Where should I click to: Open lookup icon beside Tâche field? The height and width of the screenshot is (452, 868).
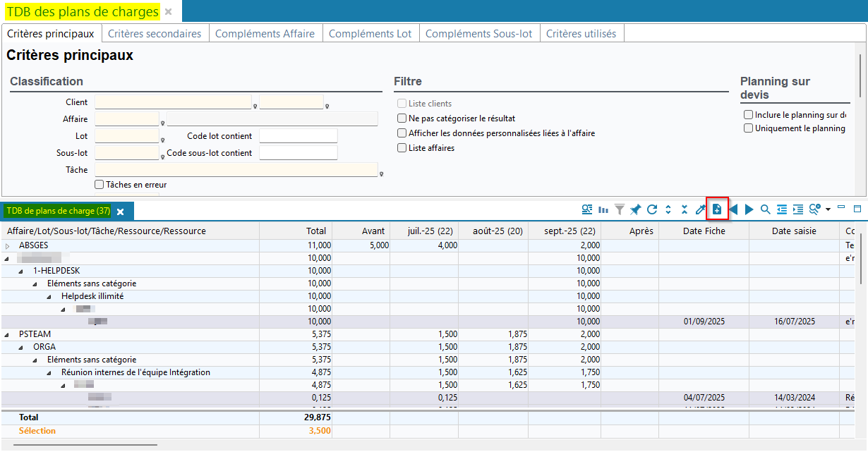pos(382,174)
